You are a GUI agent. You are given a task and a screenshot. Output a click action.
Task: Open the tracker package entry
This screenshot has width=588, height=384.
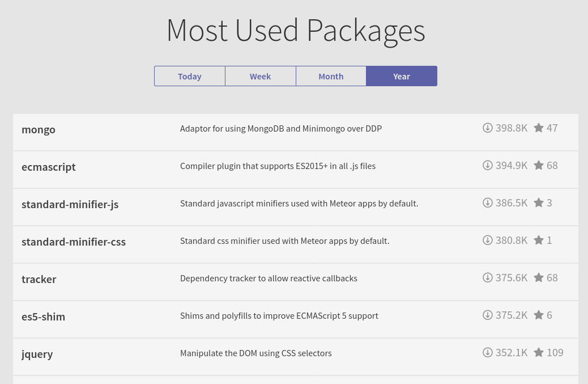pyautogui.click(x=39, y=279)
